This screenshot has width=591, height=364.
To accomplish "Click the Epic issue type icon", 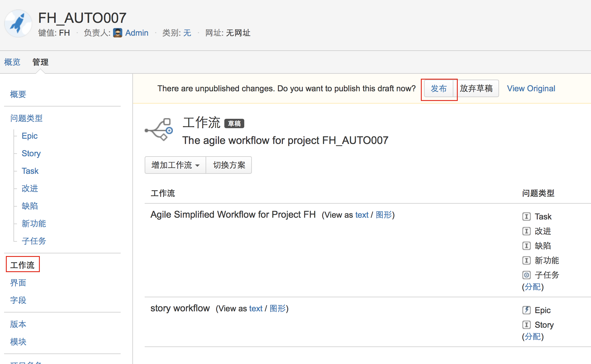I will 526,310.
